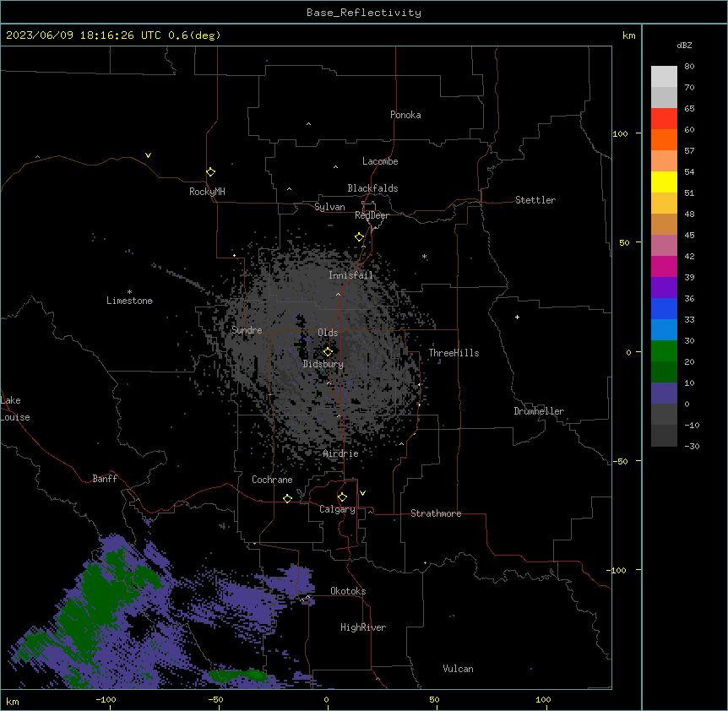Click the 80 value in the dBZ legend
728x711 pixels.
pyautogui.click(x=689, y=67)
